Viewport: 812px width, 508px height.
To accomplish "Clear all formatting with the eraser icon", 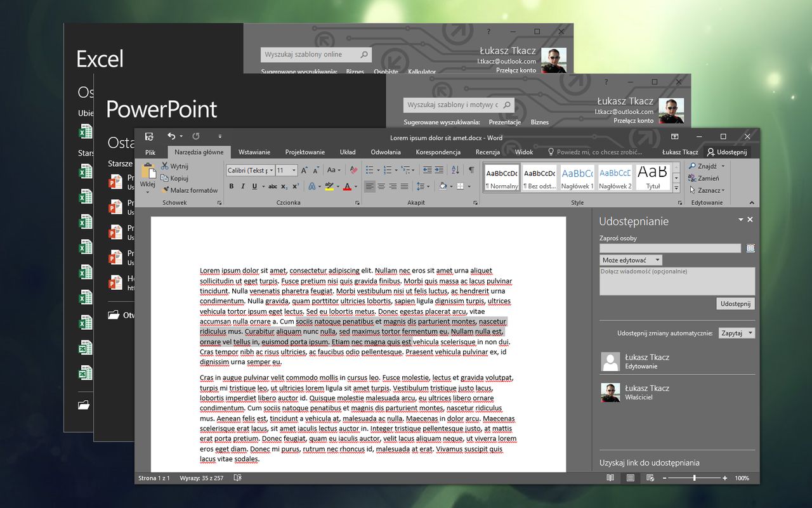I will click(353, 170).
